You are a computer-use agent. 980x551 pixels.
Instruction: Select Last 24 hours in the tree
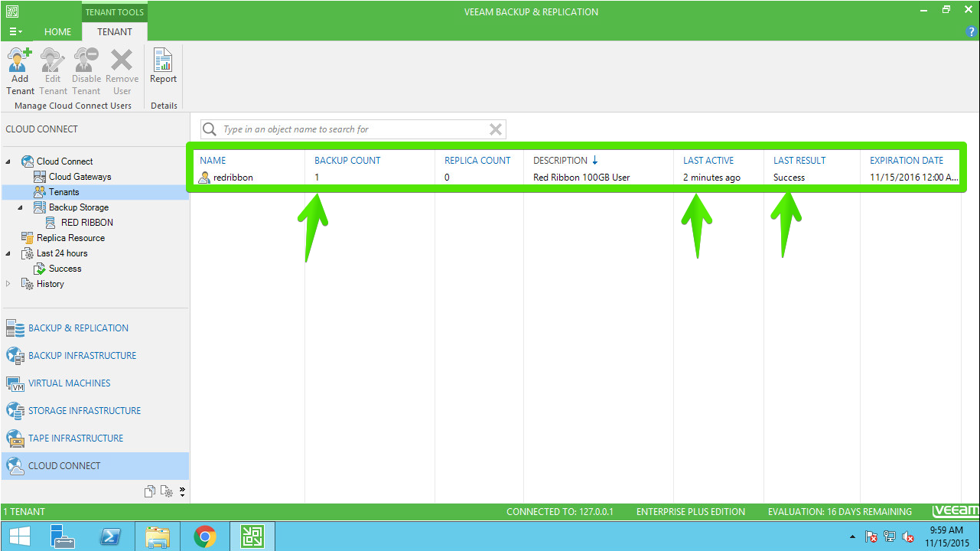[62, 253]
